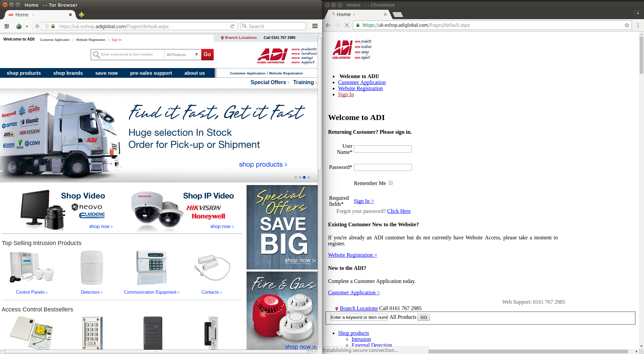
Task: Open the NoScript icon in Tor toolbar
Action: [6, 26]
